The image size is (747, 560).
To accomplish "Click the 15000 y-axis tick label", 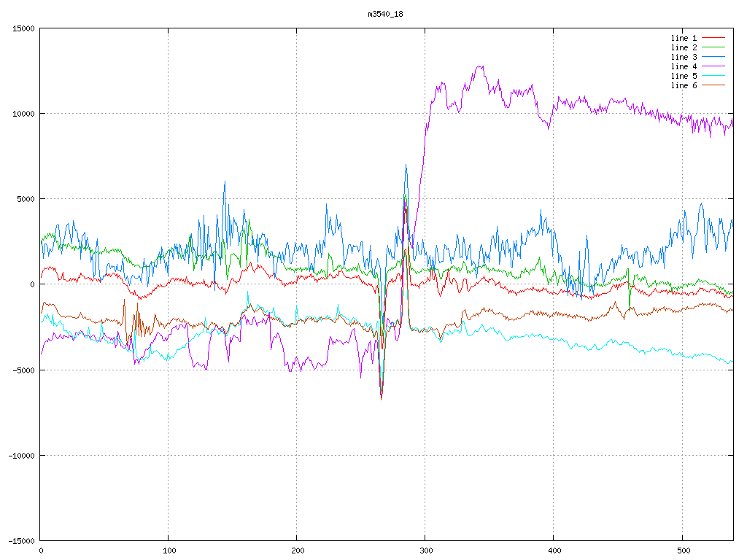I will coord(23,28).
